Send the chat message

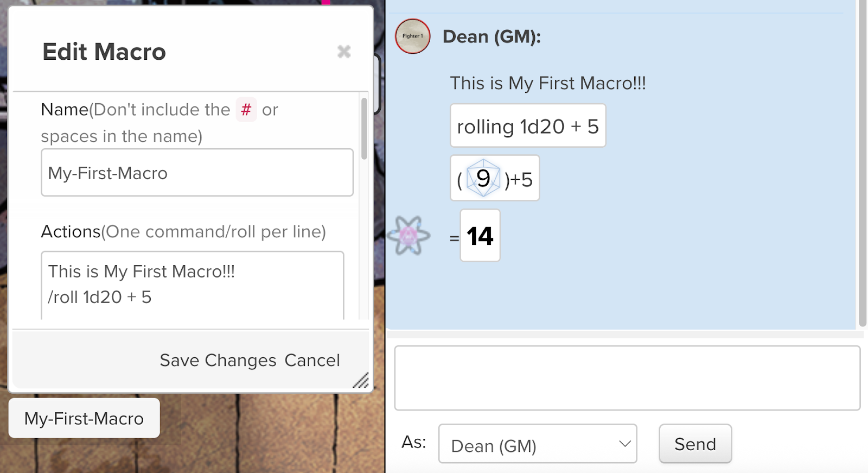point(695,444)
